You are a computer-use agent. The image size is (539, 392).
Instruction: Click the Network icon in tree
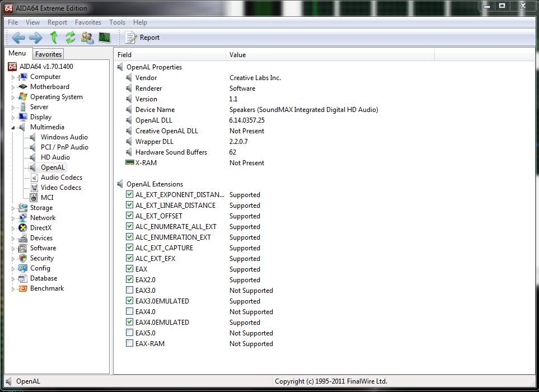coord(23,218)
